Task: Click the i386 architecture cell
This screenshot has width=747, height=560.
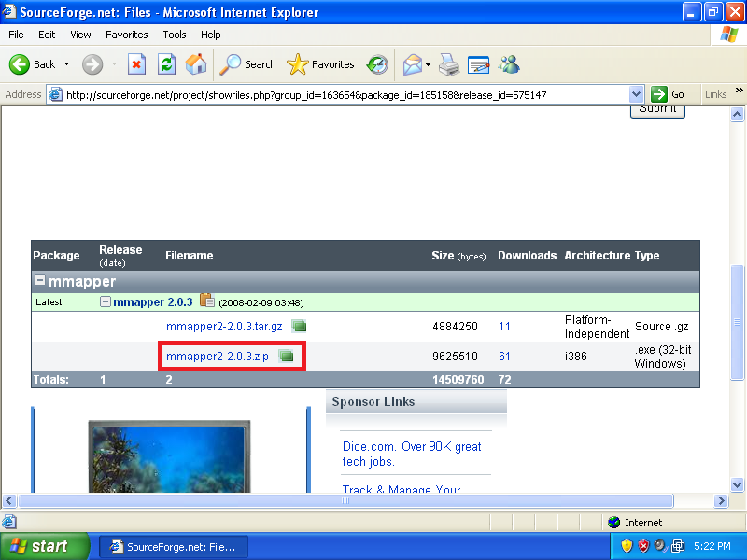Action: click(x=575, y=357)
